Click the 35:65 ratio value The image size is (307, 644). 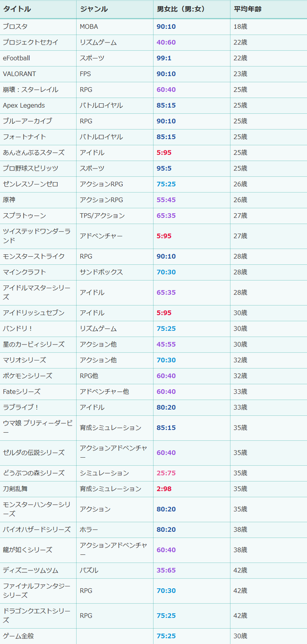point(166,571)
